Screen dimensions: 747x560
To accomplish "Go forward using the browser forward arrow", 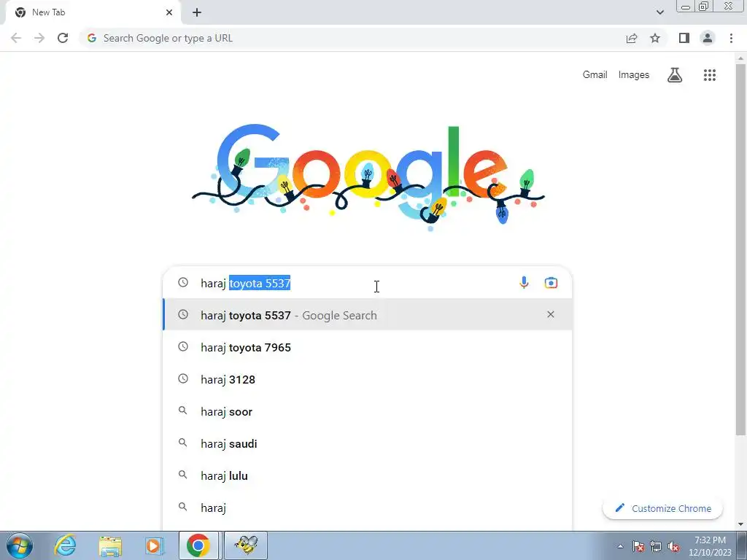I will click(x=39, y=38).
